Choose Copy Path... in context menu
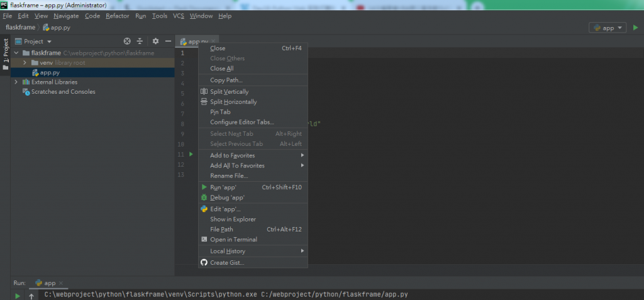Screen dimensions: 644x300 click(253, 80)
